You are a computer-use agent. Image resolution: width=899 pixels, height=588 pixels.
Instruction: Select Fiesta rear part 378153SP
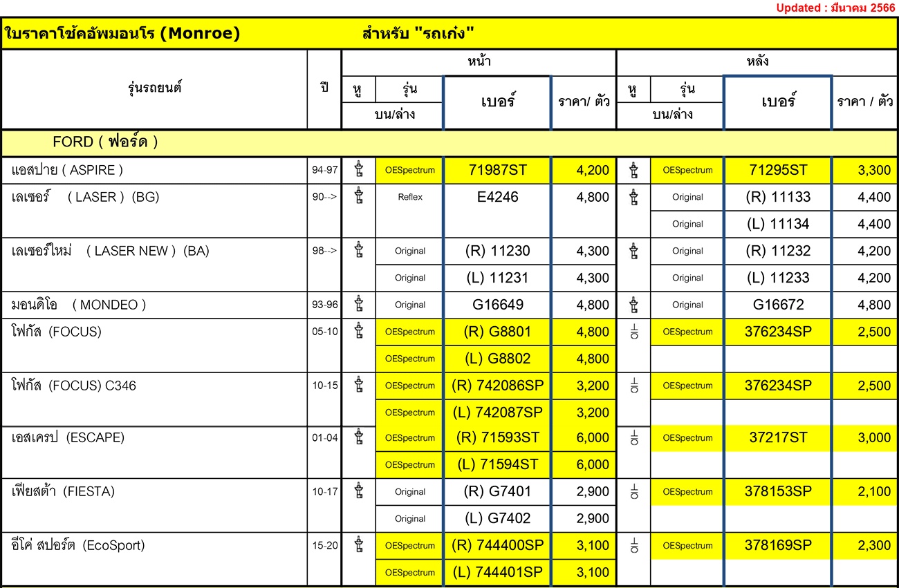778,492
